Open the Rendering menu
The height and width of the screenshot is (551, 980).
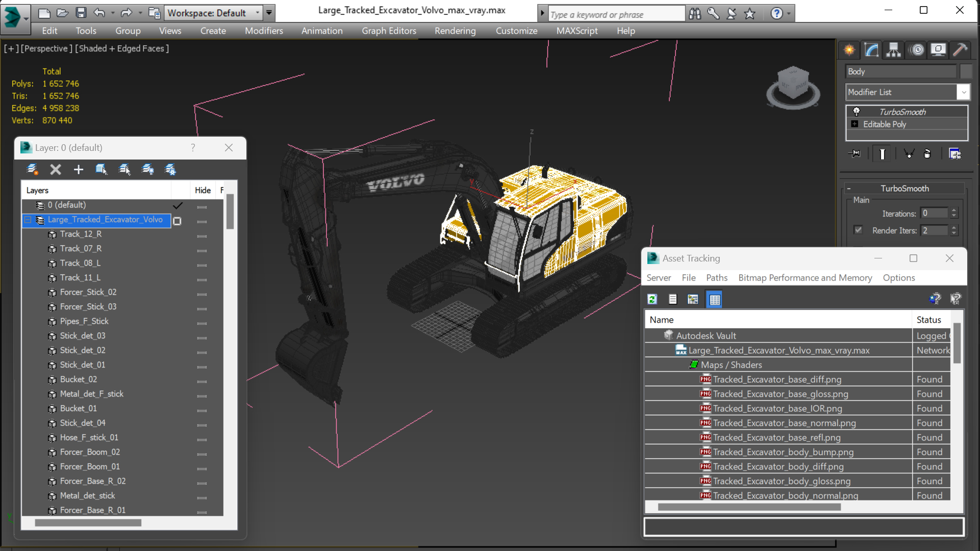pos(455,31)
